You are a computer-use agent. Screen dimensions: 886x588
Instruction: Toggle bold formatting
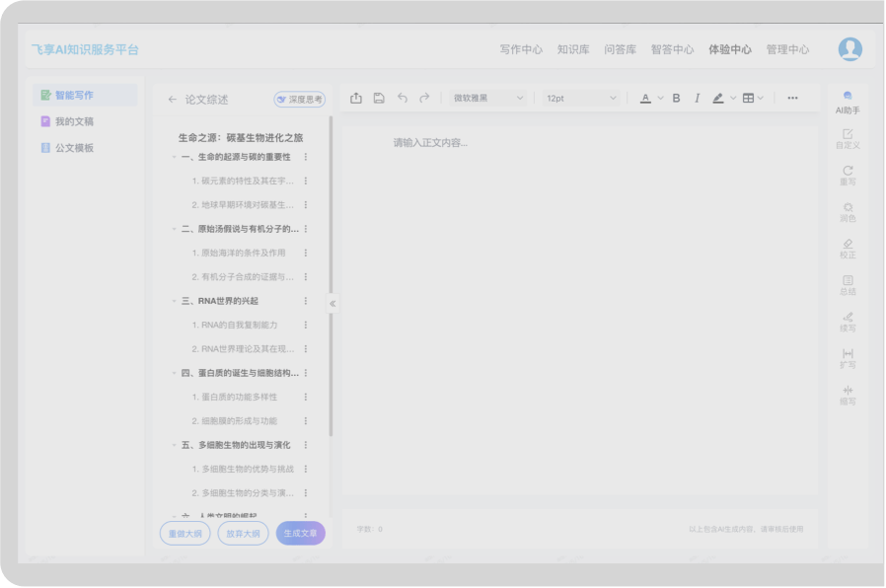click(x=676, y=99)
